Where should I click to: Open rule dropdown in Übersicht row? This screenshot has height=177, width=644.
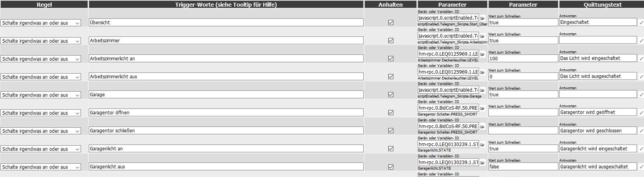pyautogui.click(x=41, y=23)
